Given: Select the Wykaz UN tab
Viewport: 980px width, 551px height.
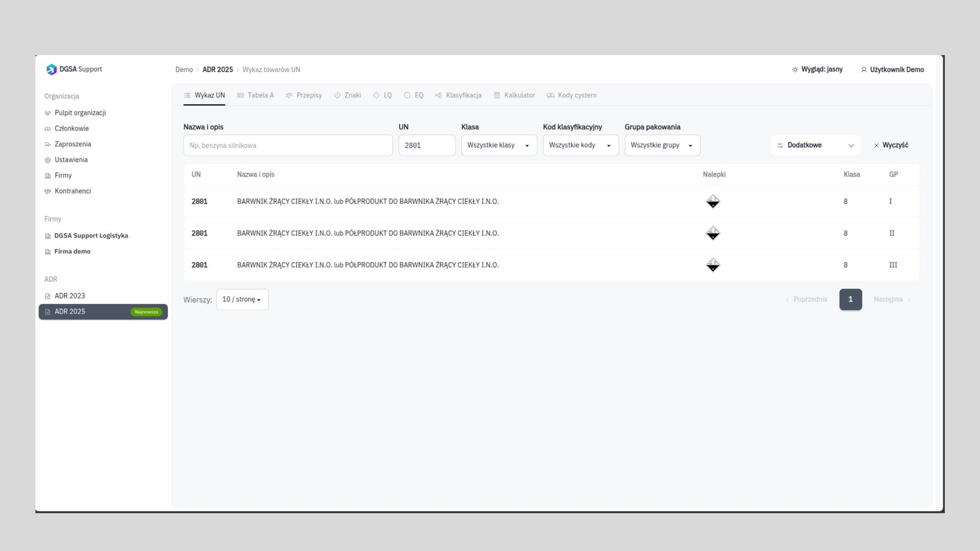Looking at the screenshot, I should [205, 96].
